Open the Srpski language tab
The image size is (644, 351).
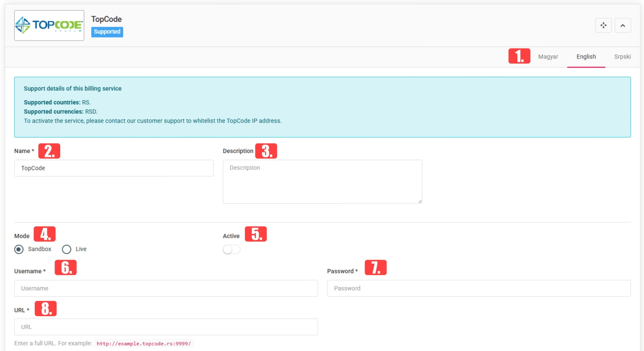[622, 57]
